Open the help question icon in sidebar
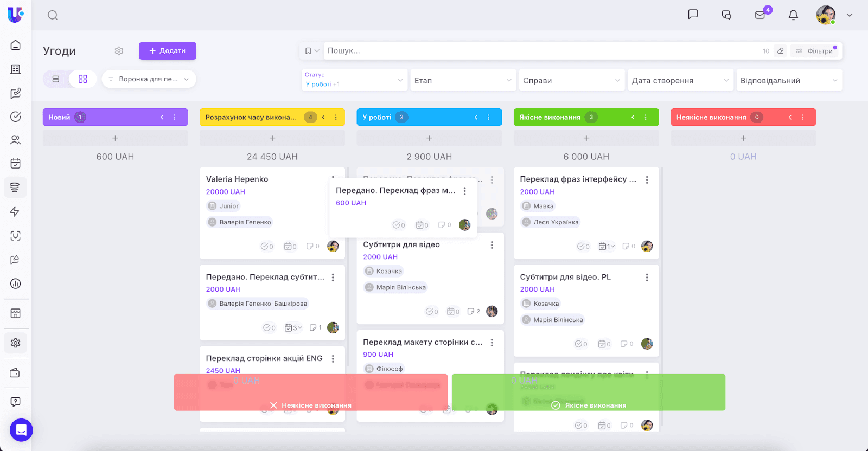 point(16,402)
